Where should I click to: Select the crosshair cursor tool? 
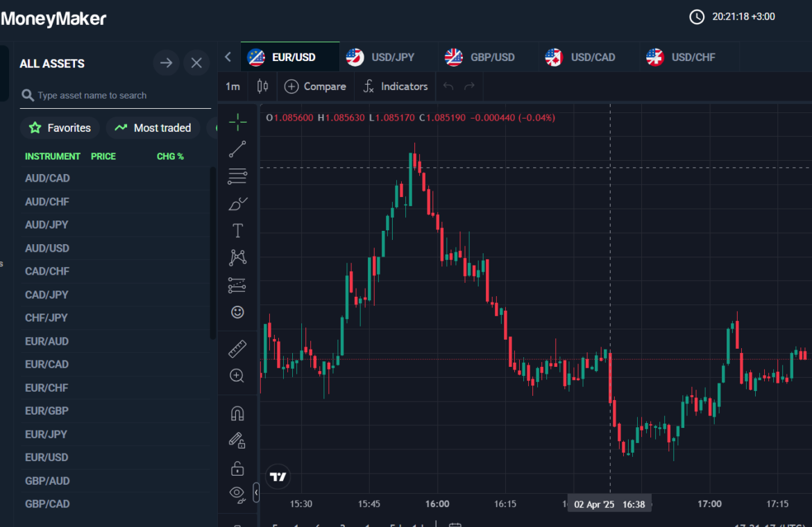237,122
